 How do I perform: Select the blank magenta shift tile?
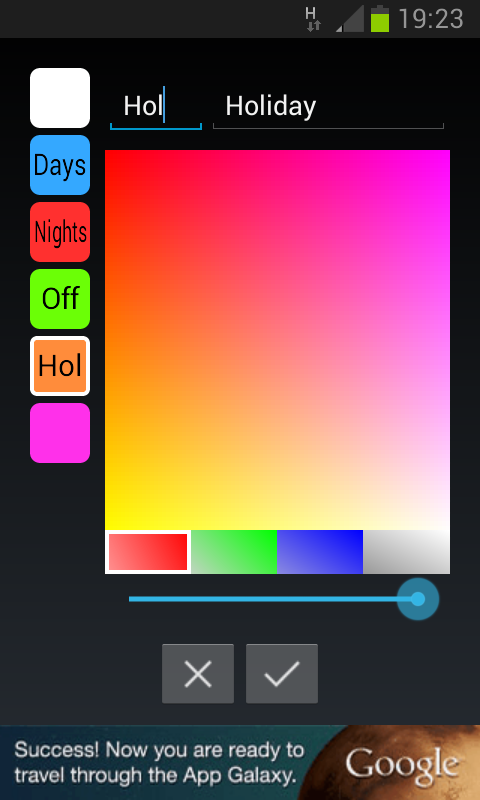tap(60, 433)
